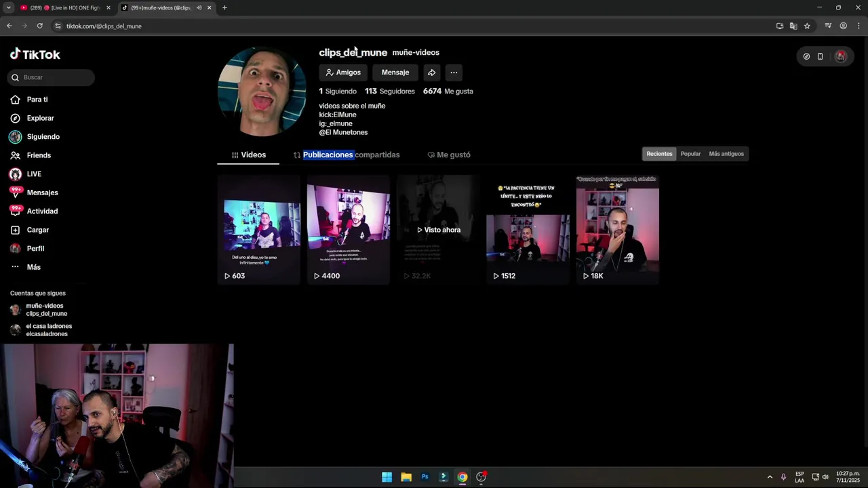
Task: Open the video with 603 views
Action: pyautogui.click(x=259, y=230)
